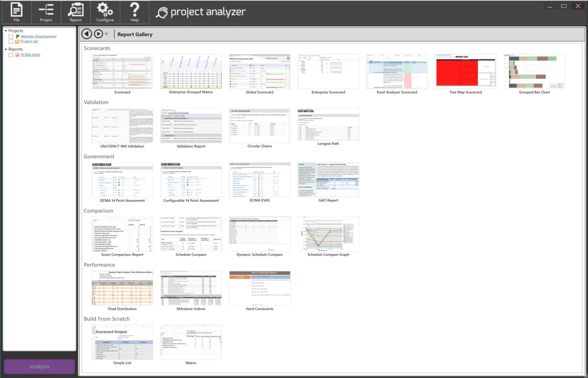Select the Grouped Bar Chart thumbnail
This screenshot has height=378, width=588.
534,71
